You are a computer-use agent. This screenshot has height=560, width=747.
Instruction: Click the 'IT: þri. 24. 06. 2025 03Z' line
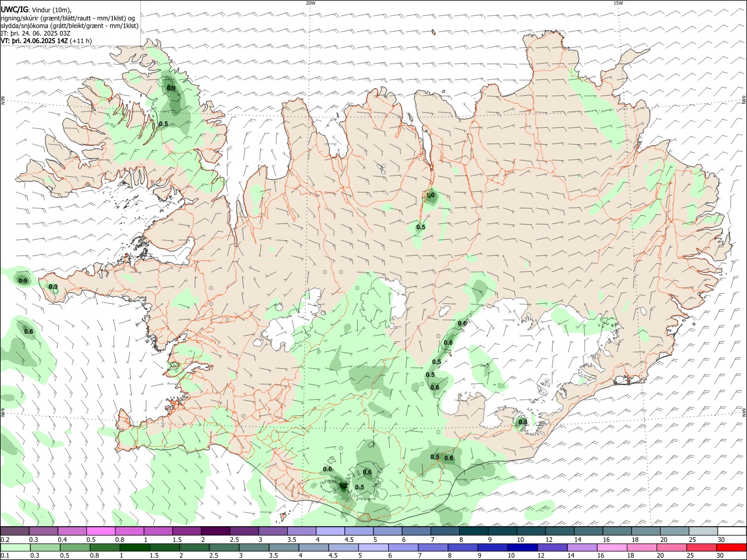[x=36, y=33]
